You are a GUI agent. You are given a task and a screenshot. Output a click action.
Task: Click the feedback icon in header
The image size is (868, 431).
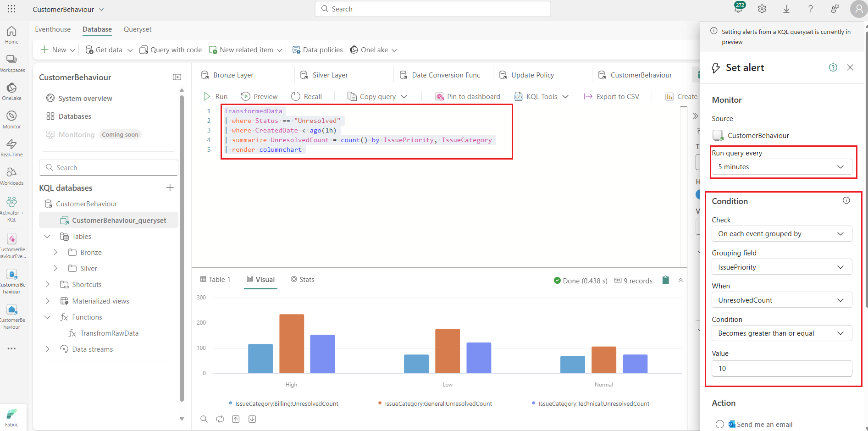tap(835, 9)
